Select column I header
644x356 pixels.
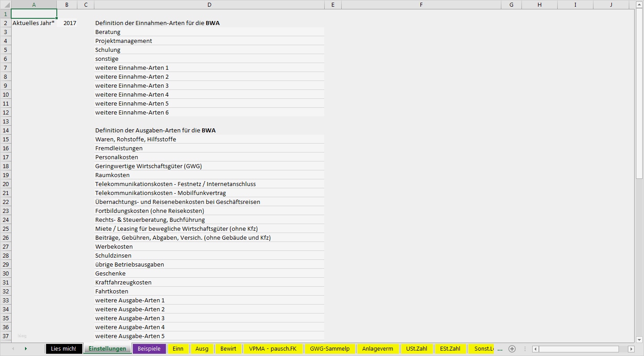[576, 4]
